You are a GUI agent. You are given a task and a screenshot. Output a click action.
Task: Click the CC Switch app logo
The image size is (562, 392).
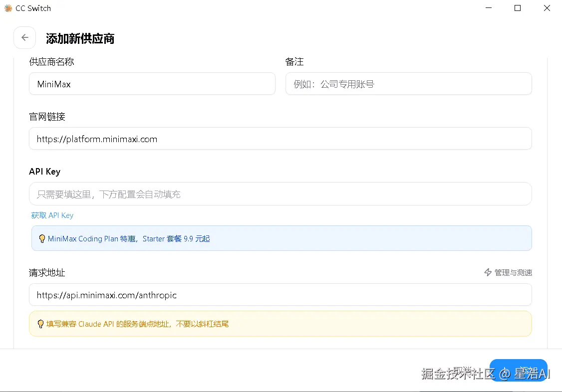[8, 8]
